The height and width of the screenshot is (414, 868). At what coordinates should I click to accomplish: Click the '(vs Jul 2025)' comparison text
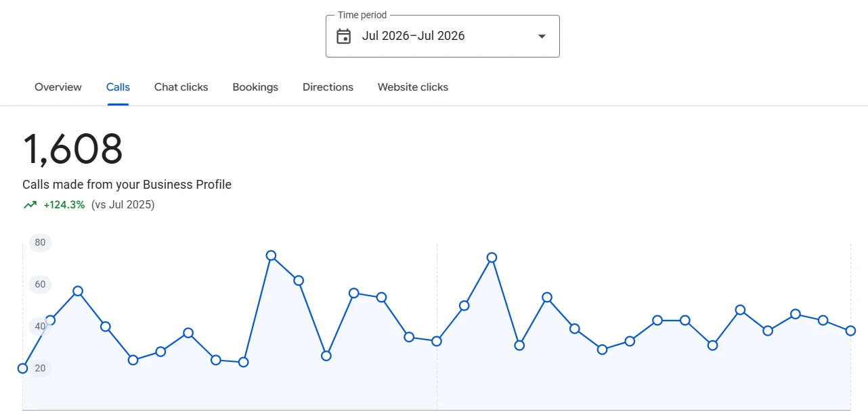coord(123,205)
